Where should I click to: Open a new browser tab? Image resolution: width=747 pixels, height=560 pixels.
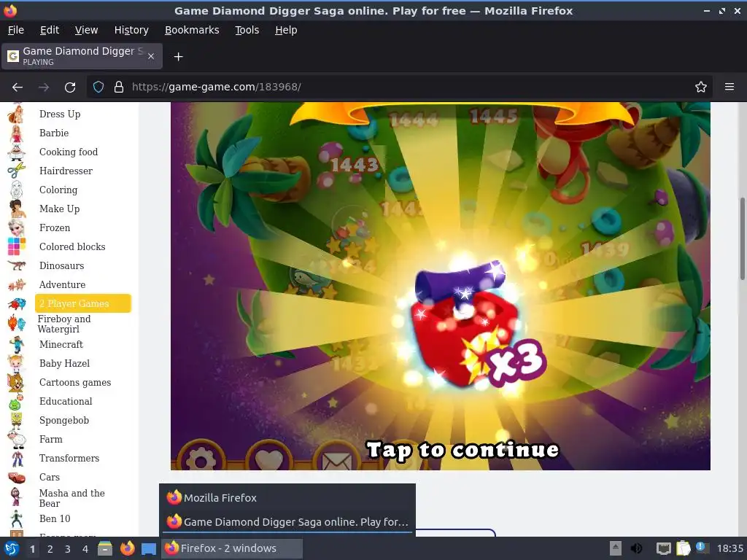tap(178, 57)
